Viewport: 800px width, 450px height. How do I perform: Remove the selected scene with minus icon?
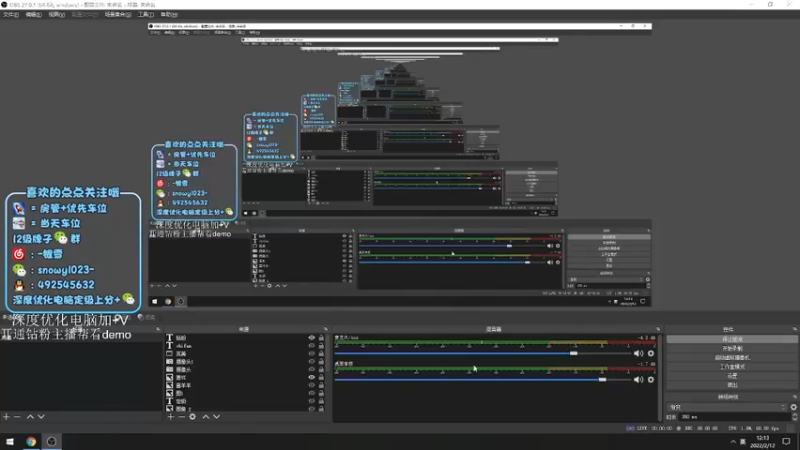coord(17,417)
